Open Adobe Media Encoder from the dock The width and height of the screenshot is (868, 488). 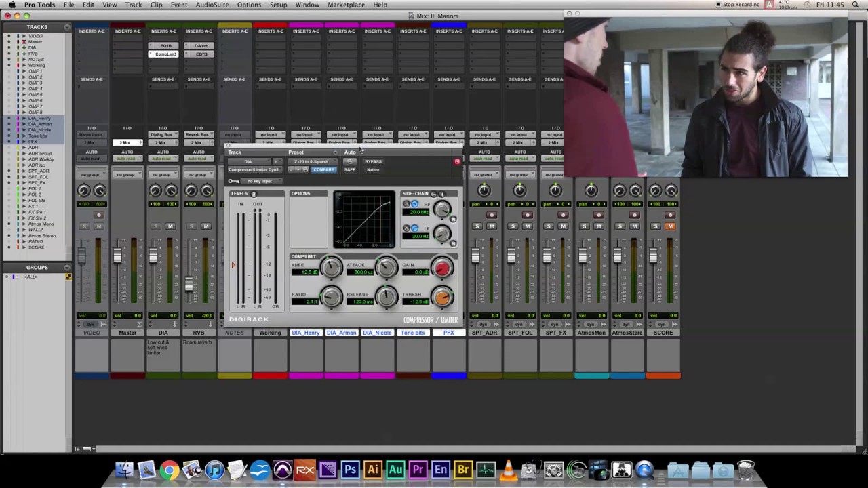441,470
